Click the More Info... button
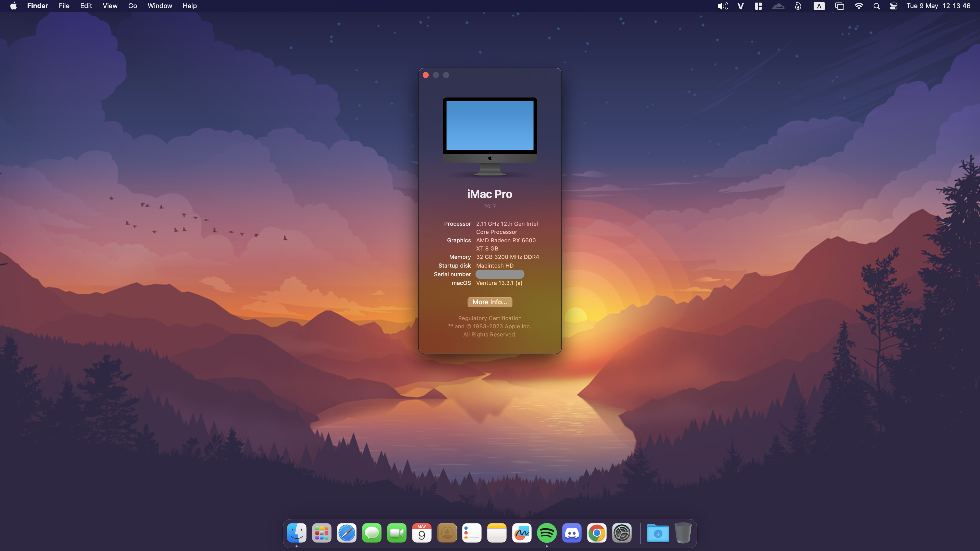This screenshot has height=551, width=980. coord(490,302)
